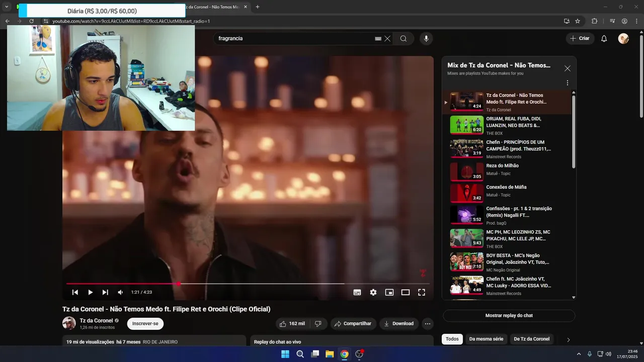Select the De Tz da Coronel chip
644x362 pixels.
point(532,339)
